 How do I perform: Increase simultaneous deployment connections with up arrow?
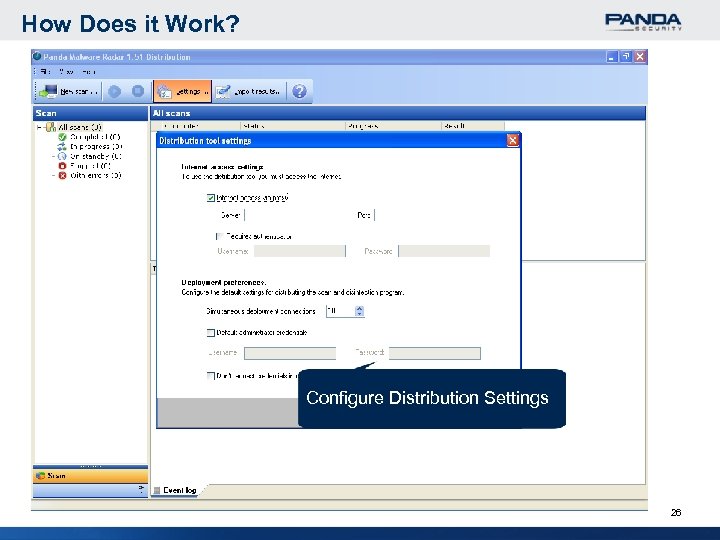click(360, 308)
